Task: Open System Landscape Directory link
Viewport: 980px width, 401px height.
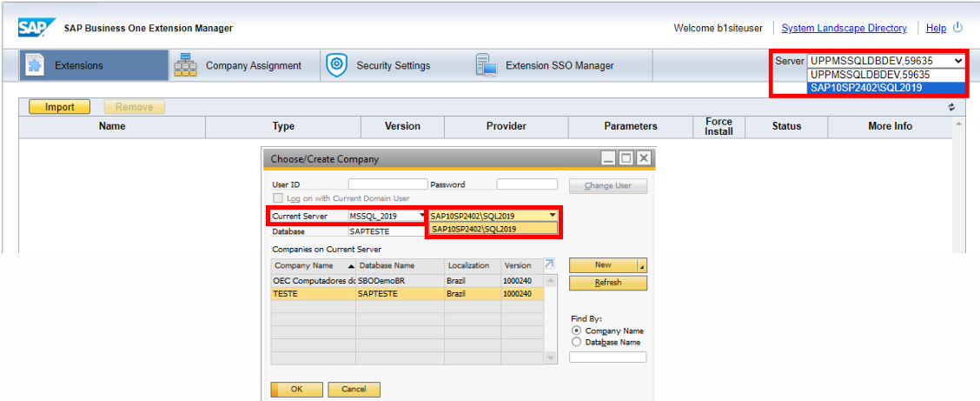Action: pos(844,28)
